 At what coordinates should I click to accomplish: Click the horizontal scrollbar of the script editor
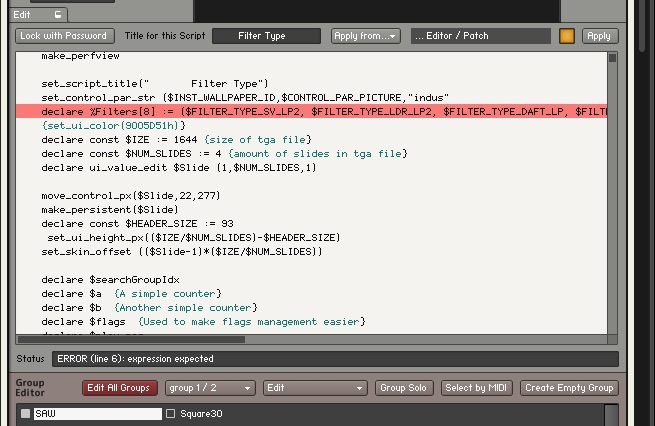click(131, 340)
